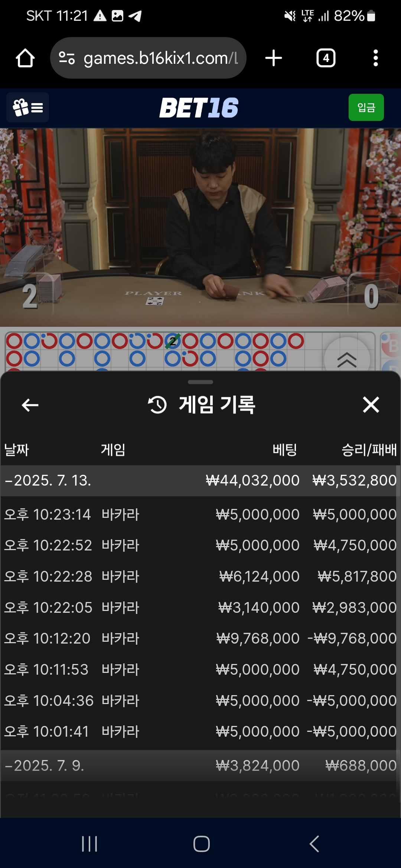
Task: Open browser three-dot menu
Action: pyautogui.click(x=376, y=58)
